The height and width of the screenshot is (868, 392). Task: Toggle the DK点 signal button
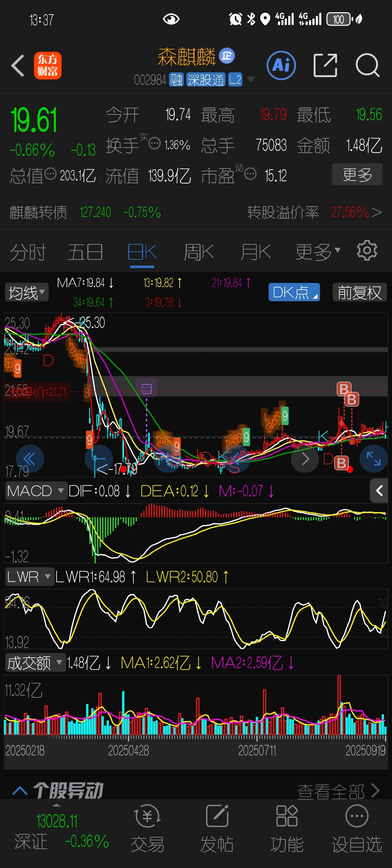294,292
